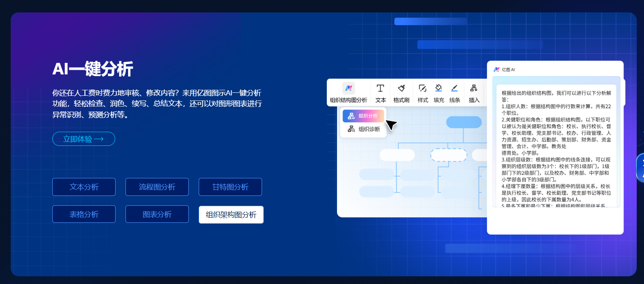Select the 文本 text tool icon
The image size is (644, 284).
(380, 89)
